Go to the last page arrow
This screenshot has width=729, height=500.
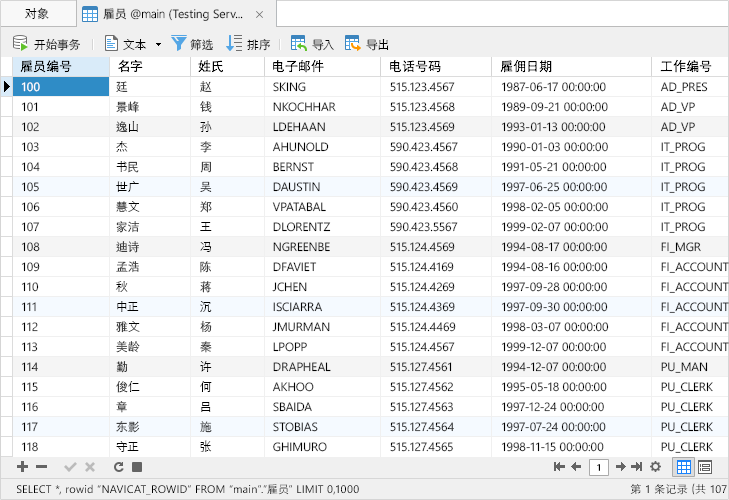pyautogui.click(x=636, y=467)
